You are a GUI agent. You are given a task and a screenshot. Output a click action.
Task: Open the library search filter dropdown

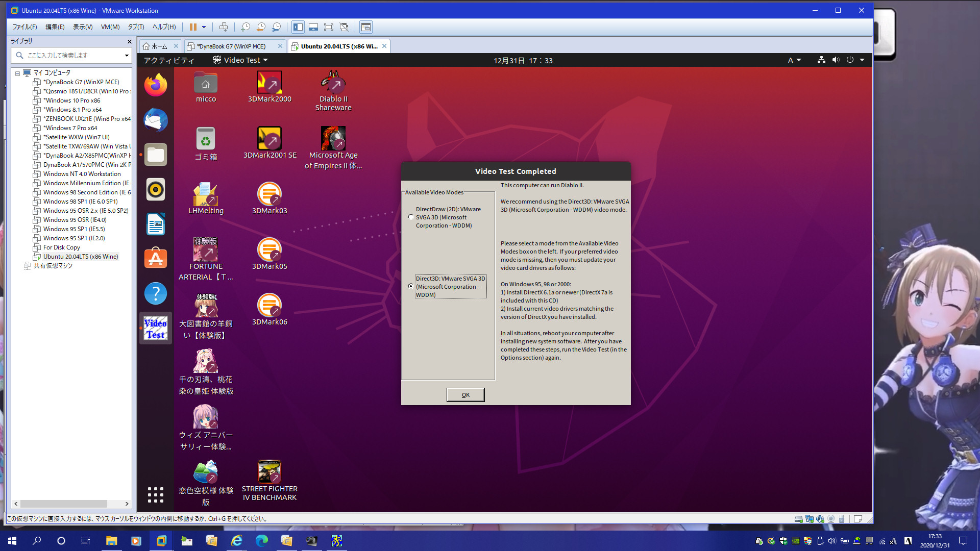point(127,56)
